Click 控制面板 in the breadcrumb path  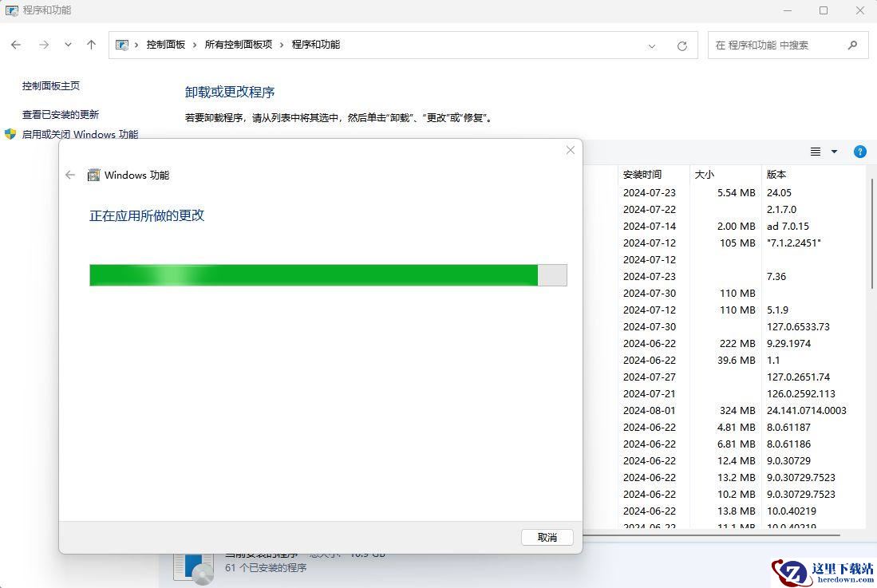(x=165, y=45)
